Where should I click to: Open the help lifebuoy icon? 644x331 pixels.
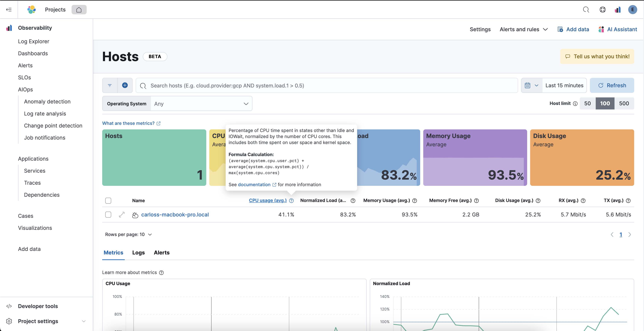pyautogui.click(x=602, y=10)
